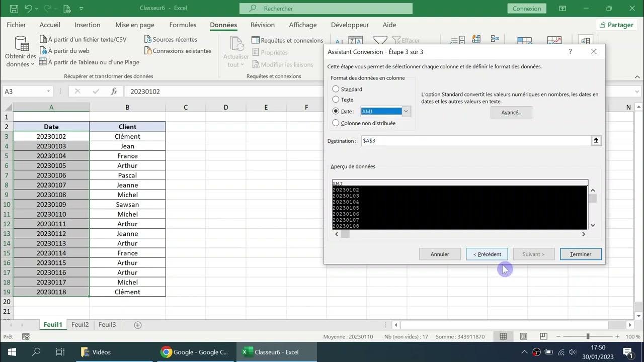Screen dimensions: 644x362
Task: Click Actualiser tout dropdown
Action: (236, 52)
